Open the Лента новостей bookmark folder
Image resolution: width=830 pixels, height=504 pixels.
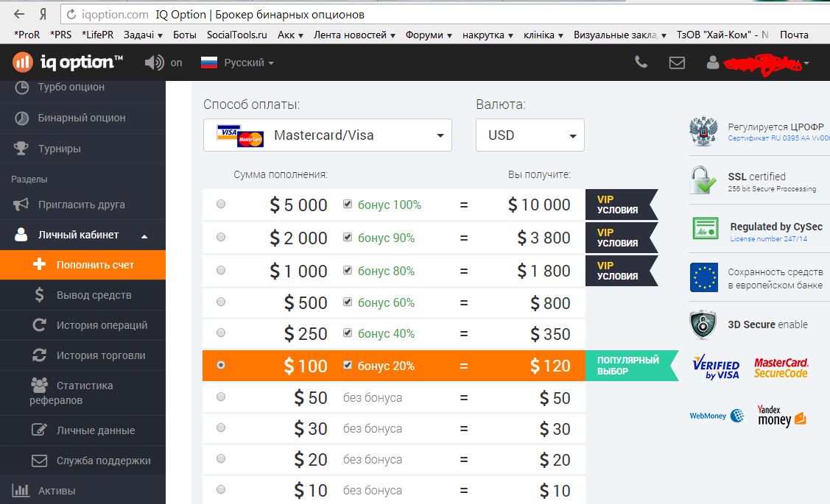click(354, 35)
